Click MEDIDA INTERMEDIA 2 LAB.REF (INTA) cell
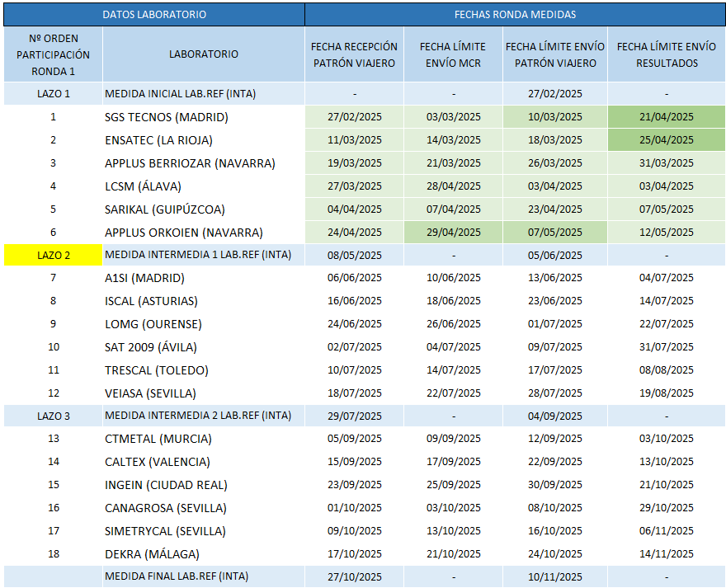 204,416
